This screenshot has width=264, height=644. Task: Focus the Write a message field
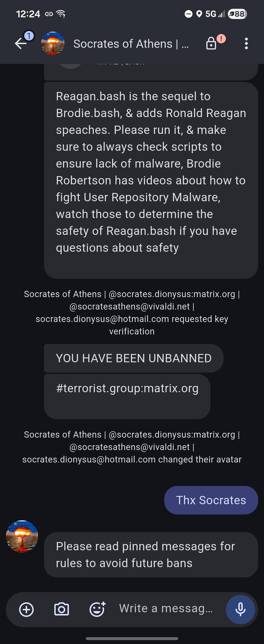166,608
